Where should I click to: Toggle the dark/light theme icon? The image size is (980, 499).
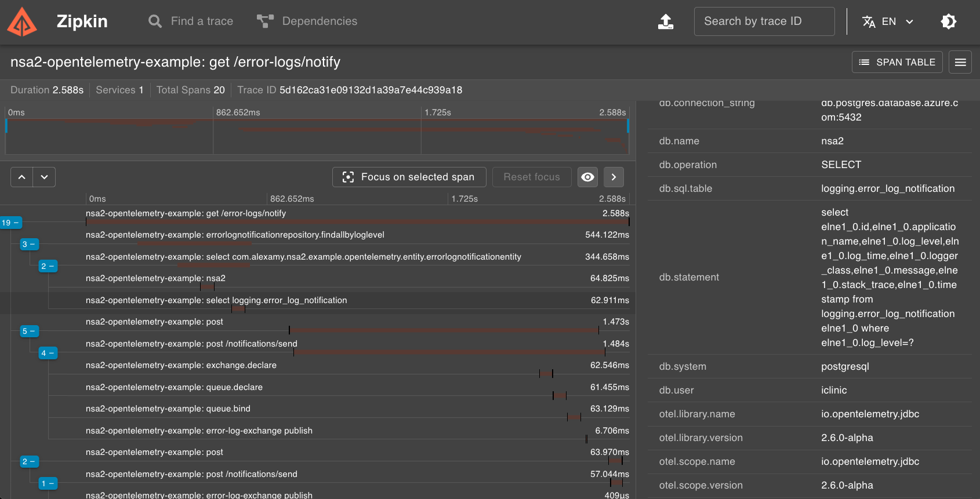949,21
